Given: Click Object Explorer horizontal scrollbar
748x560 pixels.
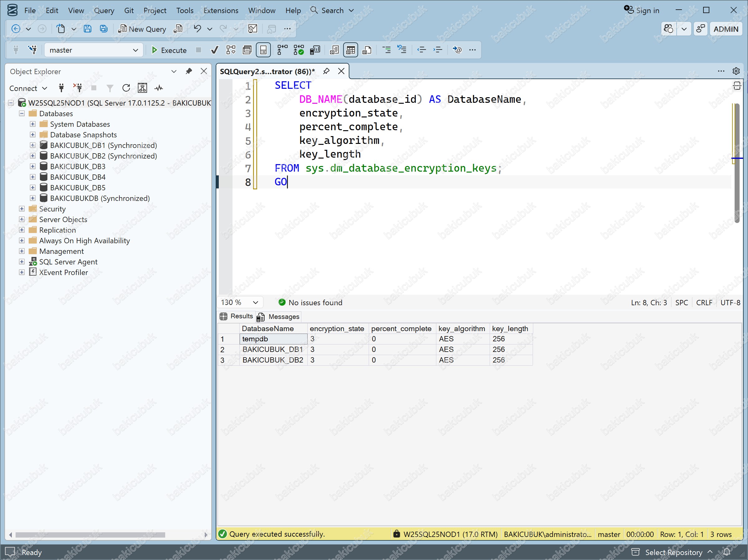Looking at the screenshot, I should click(90, 535).
